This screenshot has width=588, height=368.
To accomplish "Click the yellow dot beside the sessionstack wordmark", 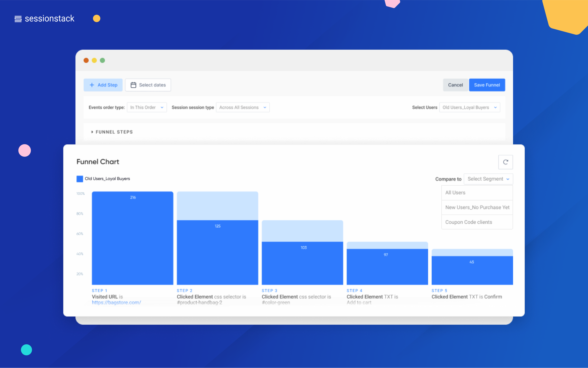I will [96, 18].
